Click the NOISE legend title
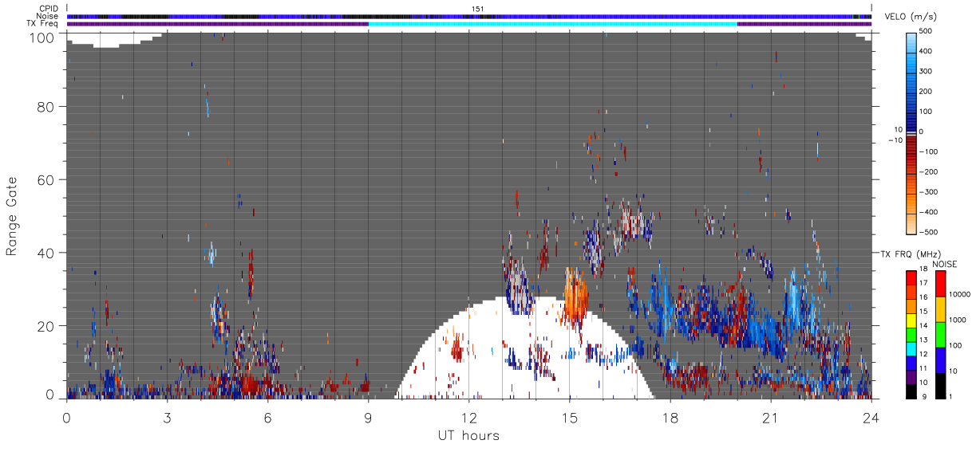The image size is (980, 452). pyautogui.click(x=944, y=264)
